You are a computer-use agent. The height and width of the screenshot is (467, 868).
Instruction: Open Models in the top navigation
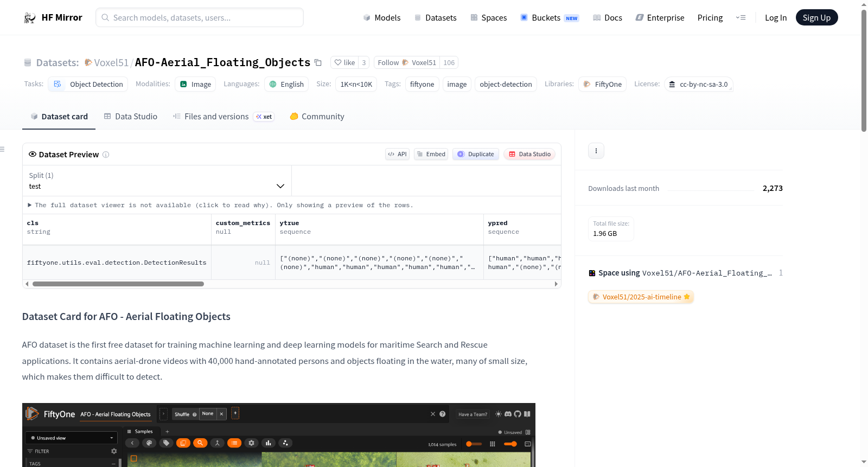pyautogui.click(x=382, y=17)
